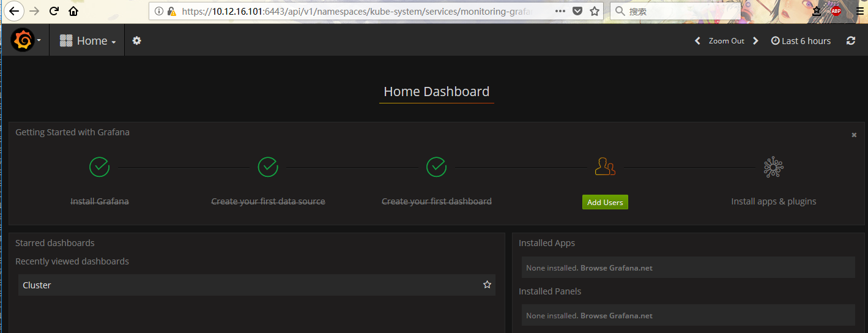The width and height of the screenshot is (868, 333).
Task: Refresh the dashboard
Action: click(850, 41)
